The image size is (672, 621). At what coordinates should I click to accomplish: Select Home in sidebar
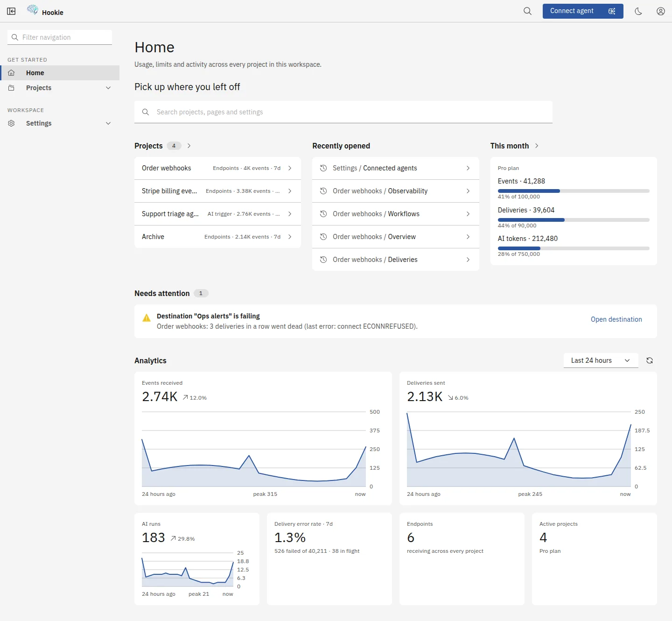point(60,73)
